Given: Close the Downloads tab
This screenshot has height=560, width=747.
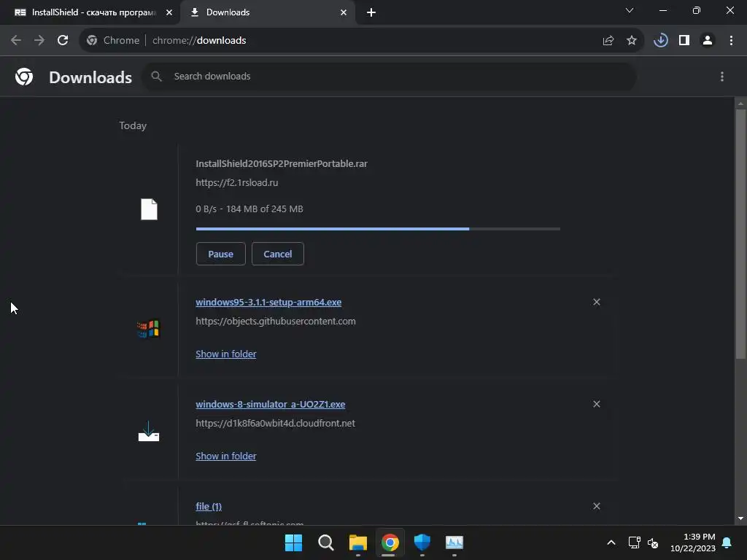Looking at the screenshot, I should click(344, 12).
